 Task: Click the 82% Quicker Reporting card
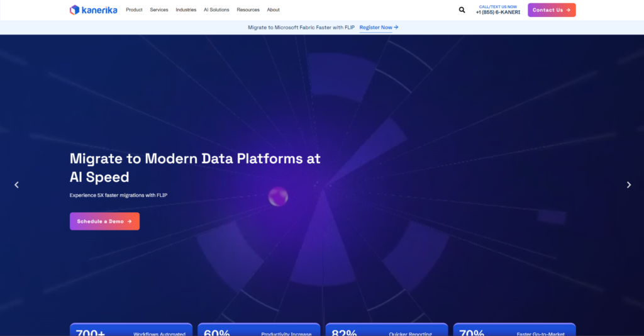(387, 330)
